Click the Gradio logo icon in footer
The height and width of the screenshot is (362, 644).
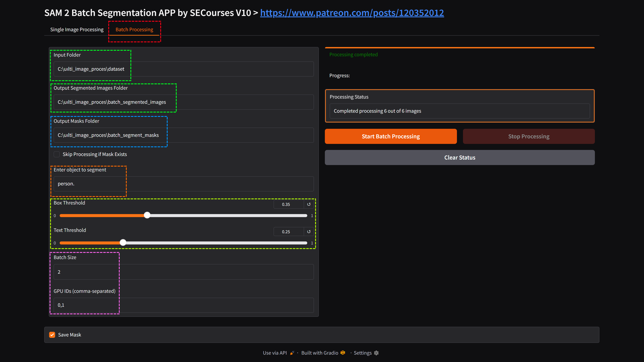pos(343,353)
